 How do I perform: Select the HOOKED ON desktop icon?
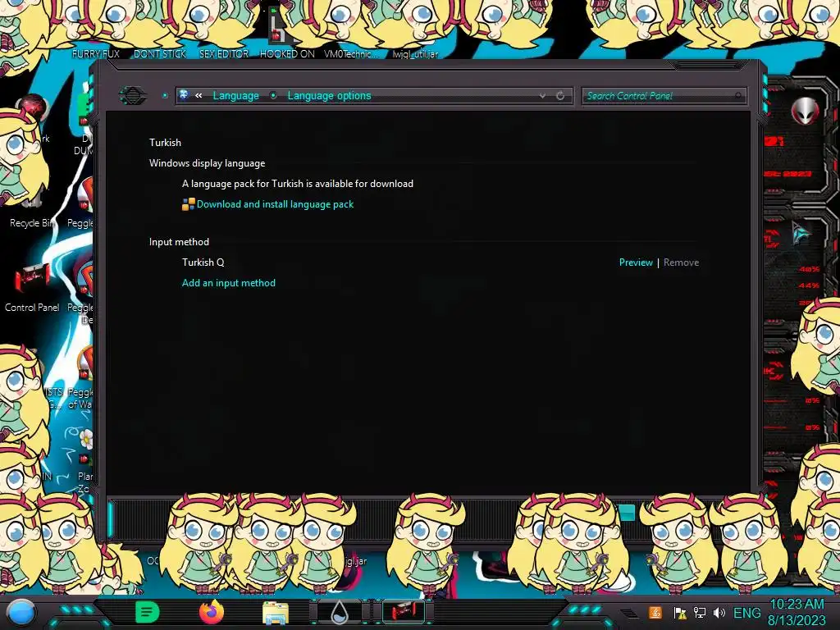[286, 33]
